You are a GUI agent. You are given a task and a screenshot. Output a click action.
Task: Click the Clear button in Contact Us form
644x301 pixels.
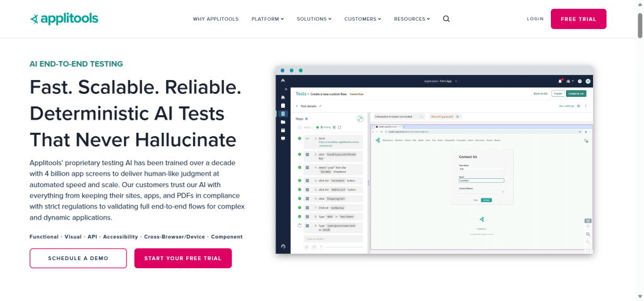475,200
